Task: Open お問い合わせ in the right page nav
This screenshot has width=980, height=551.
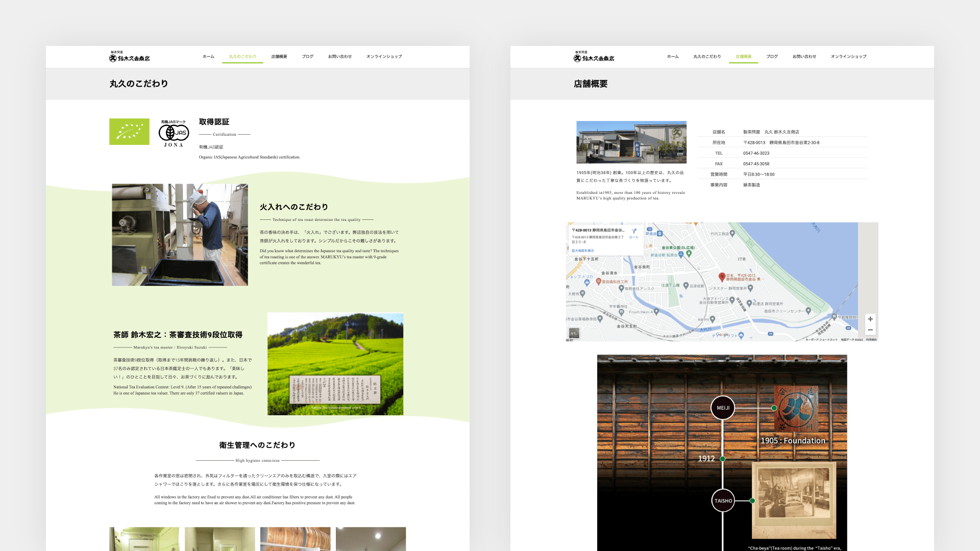Action: 804,57
